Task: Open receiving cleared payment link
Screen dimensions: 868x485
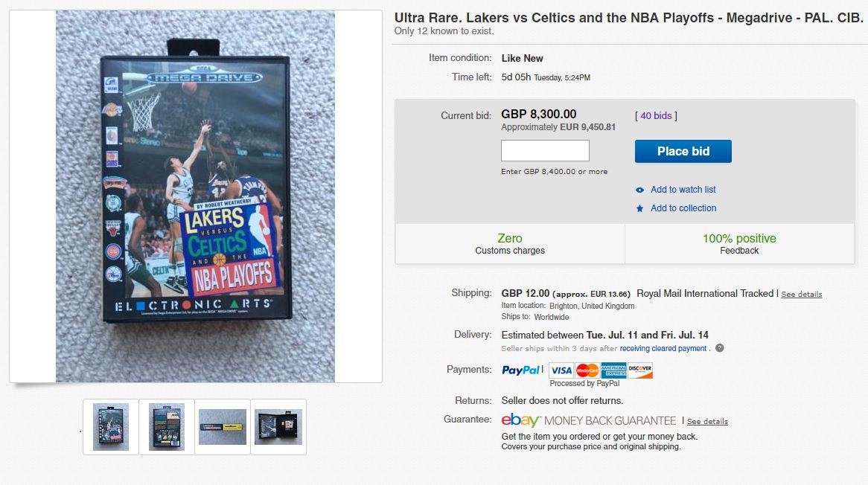Action: point(663,348)
